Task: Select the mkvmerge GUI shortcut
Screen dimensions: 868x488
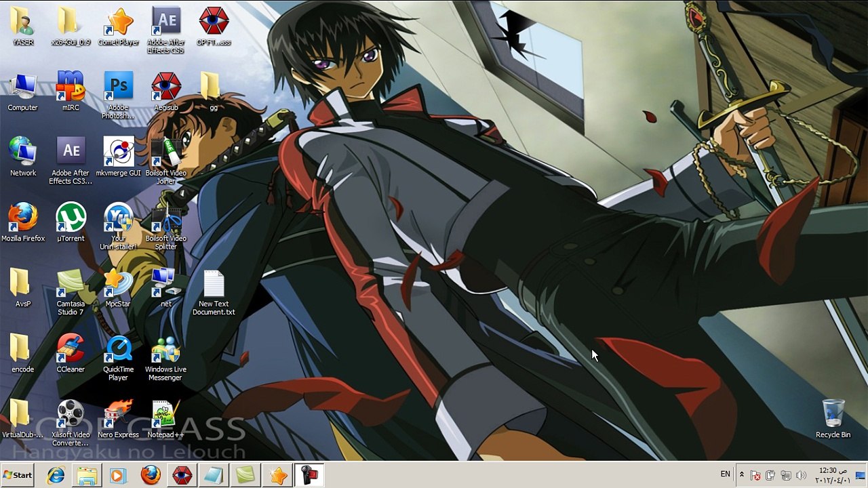Action: pos(118,157)
